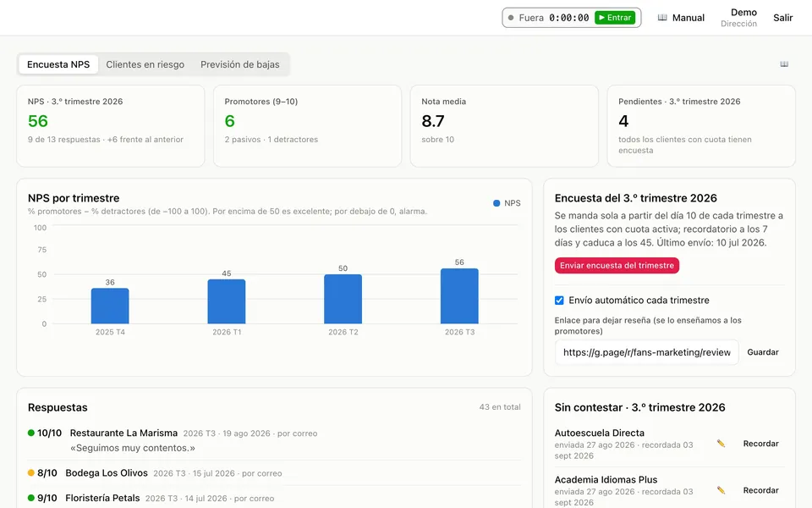Click '2 pasivos · 1 detractores' text
This screenshot has height=508, width=812.
(272, 140)
